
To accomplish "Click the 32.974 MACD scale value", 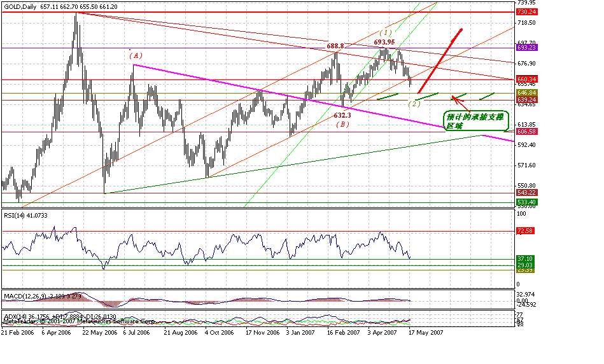I will pyautogui.click(x=526, y=294).
